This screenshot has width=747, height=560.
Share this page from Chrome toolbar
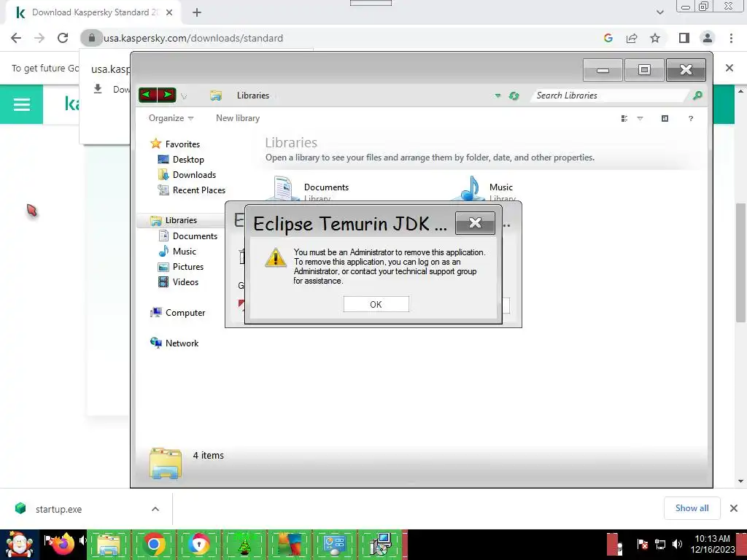(x=632, y=38)
